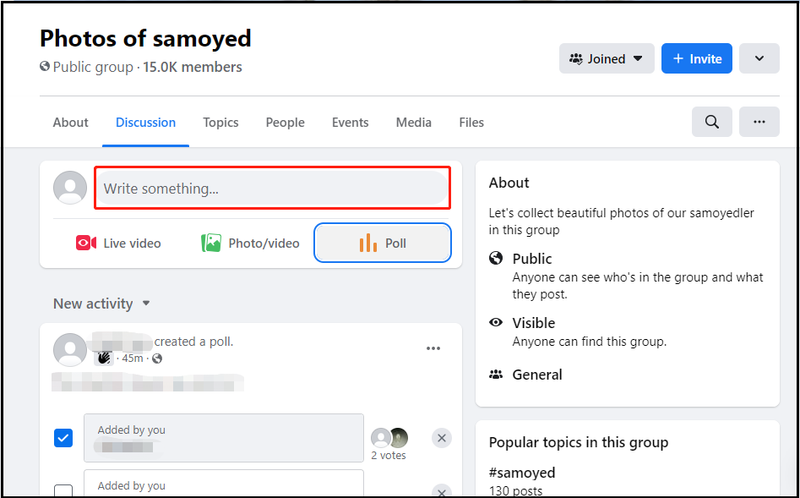The image size is (800, 498).
Task: Check the second poll option checkbox
Action: pyautogui.click(x=63, y=491)
